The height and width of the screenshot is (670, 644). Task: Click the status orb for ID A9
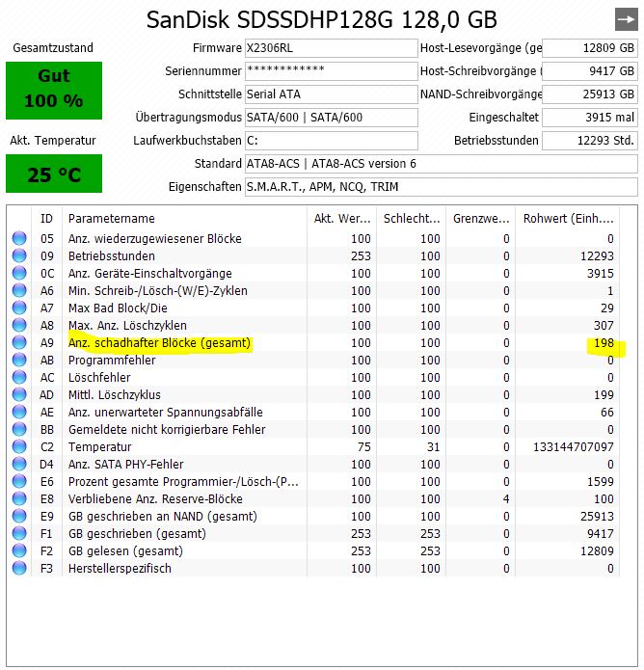click(x=19, y=342)
